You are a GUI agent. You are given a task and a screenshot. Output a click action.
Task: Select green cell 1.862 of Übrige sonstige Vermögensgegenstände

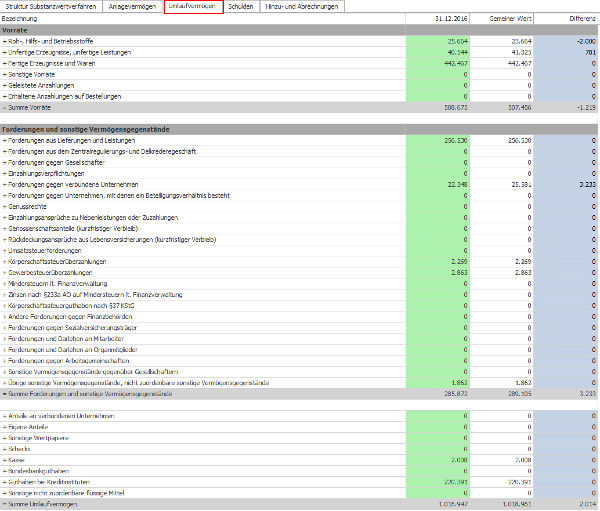(x=438, y=383)
